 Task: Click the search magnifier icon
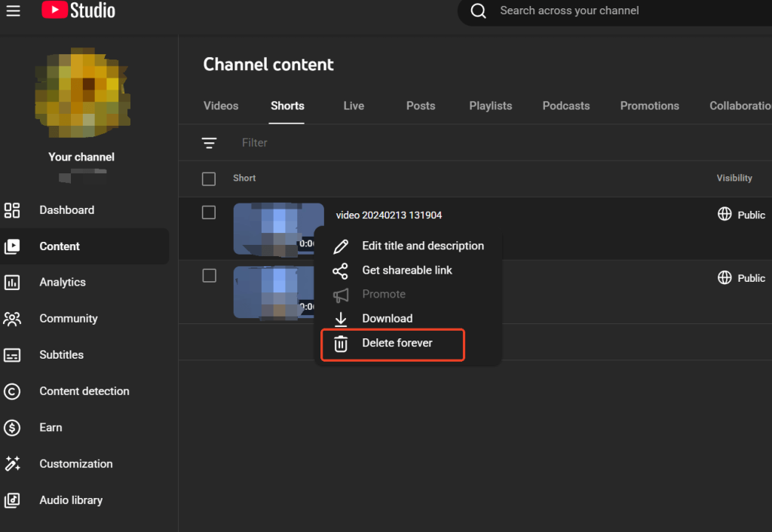click(478, 11)
